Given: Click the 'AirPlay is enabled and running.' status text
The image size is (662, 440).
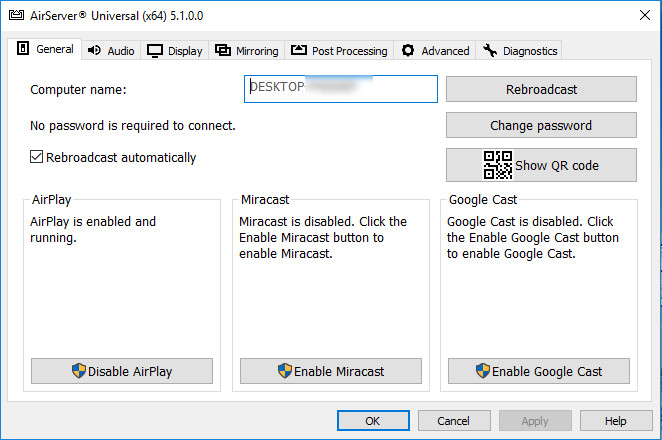Looking at the screenshot, I should click(x=93, y=229).
